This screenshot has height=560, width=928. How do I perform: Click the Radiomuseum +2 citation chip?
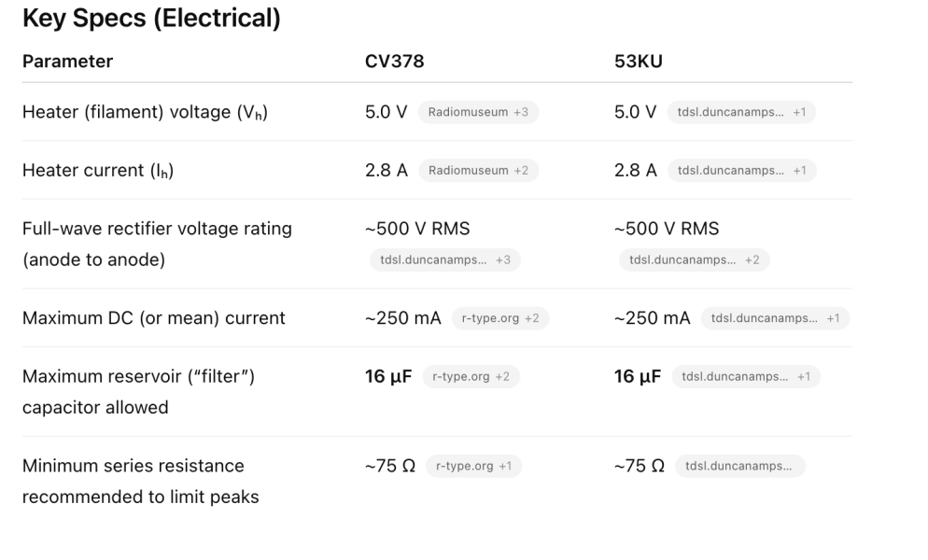click(x=478, y=170)
